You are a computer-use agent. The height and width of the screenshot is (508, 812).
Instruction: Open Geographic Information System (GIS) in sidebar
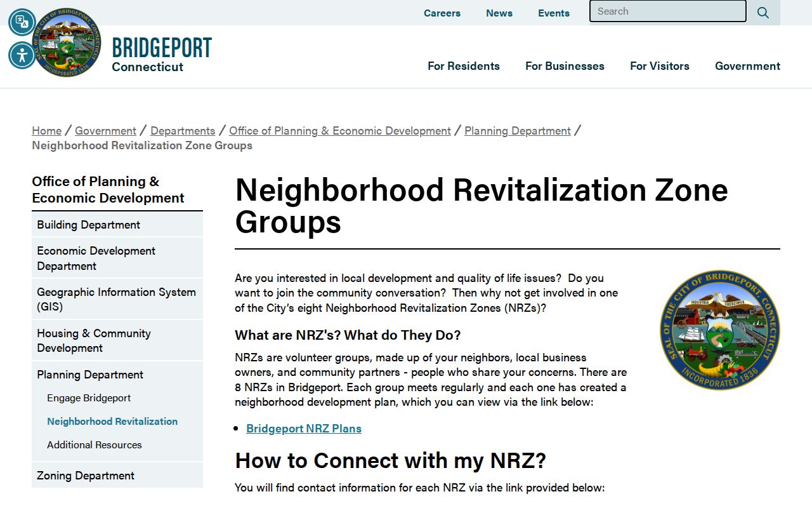tap(117, 300)
